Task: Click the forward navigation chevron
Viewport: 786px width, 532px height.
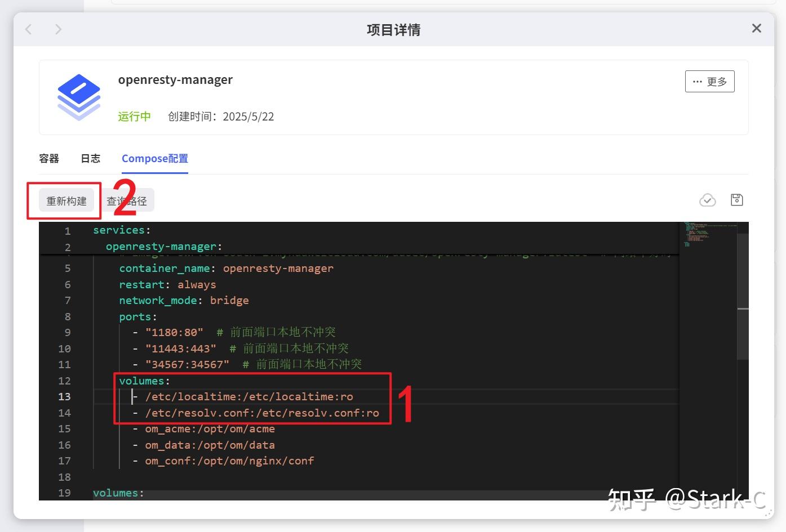Action: coord(59,29)
